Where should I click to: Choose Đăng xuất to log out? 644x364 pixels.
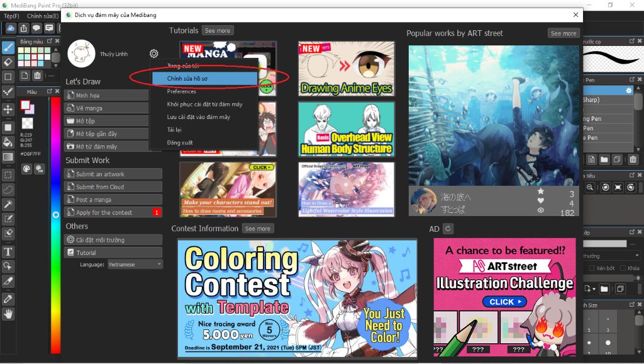click(179, 142)
